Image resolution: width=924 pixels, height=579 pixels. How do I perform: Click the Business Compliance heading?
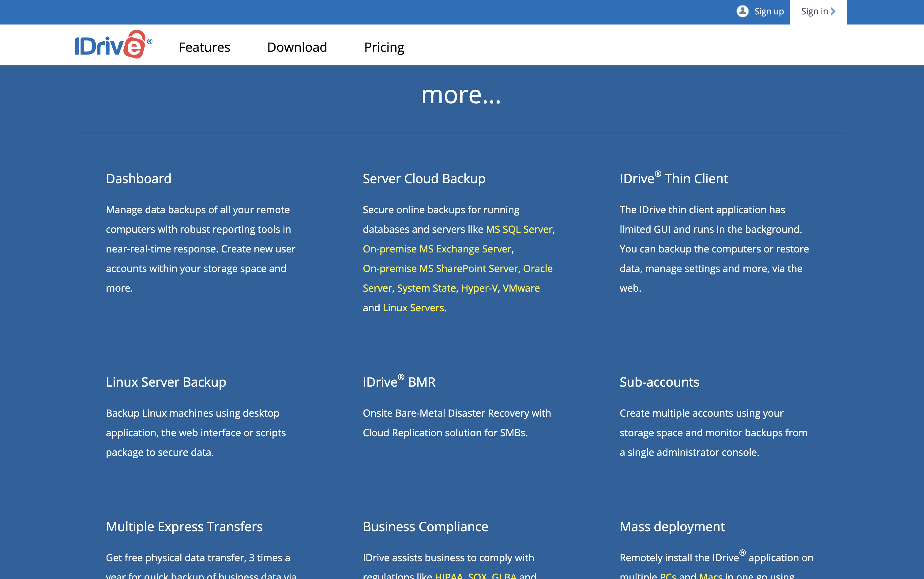(426, 527)
